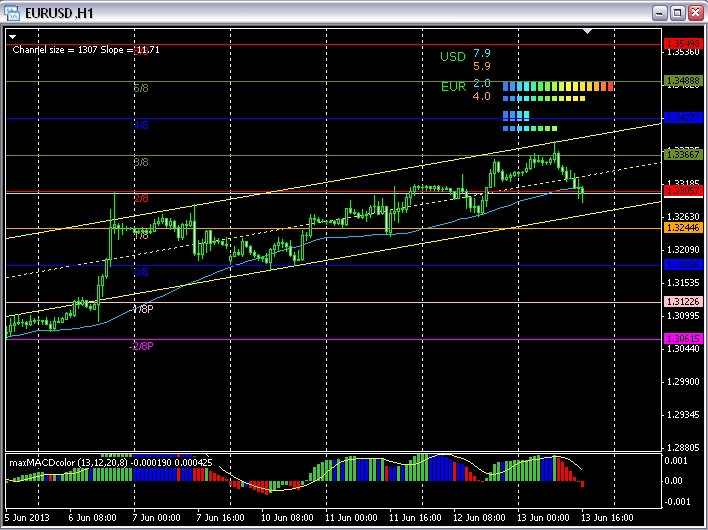Click the 0/8 Murrey level label
The image size is (708, 530).
coord(141,272)
